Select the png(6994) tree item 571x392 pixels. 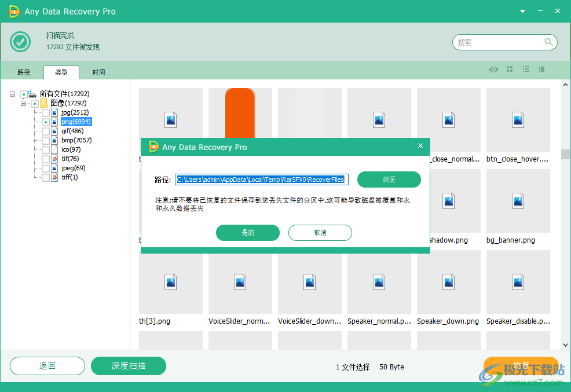pos(76,122)
